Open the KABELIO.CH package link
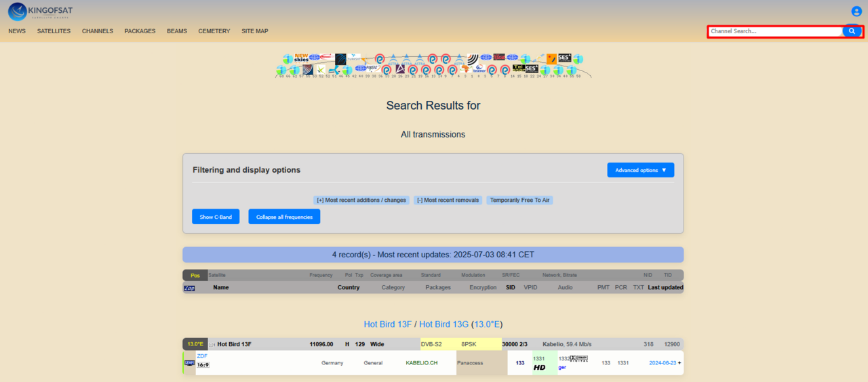Image resolution: width=868 pixels, height=382 pixels. (x=422, y=363)
